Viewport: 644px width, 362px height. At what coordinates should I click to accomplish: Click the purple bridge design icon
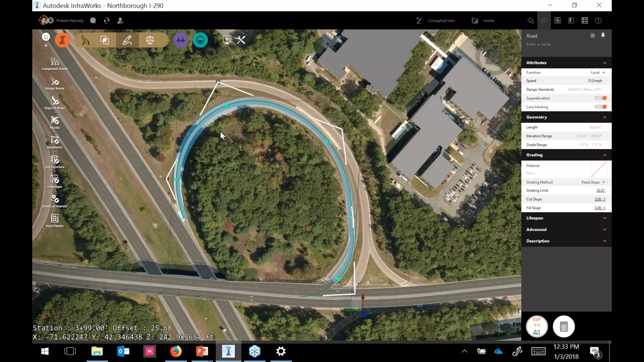181,40
